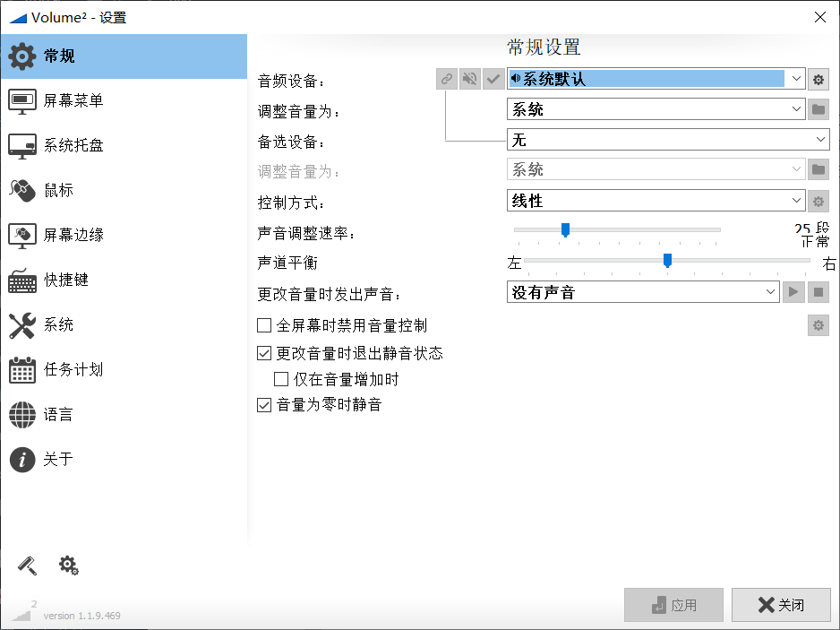Viewport: 840px width, 630px height.
Task: Click the link devices chain icon
Action: tap(447, 79)
